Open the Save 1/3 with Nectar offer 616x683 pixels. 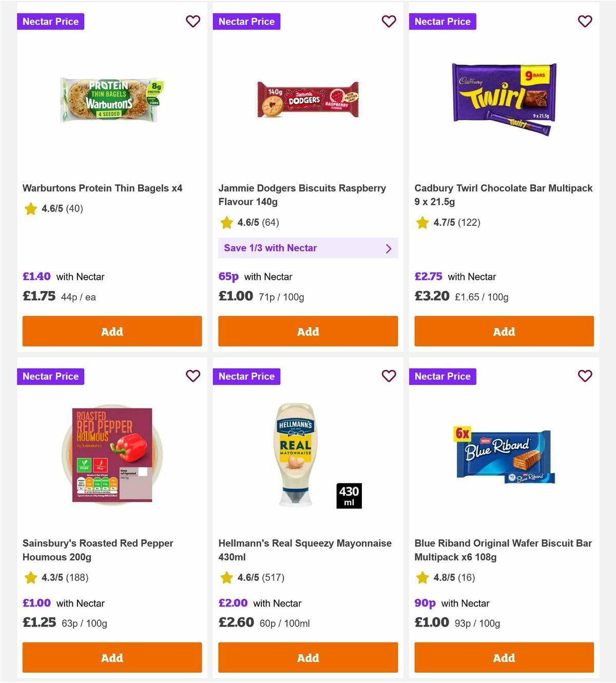[x=308, y=248]
